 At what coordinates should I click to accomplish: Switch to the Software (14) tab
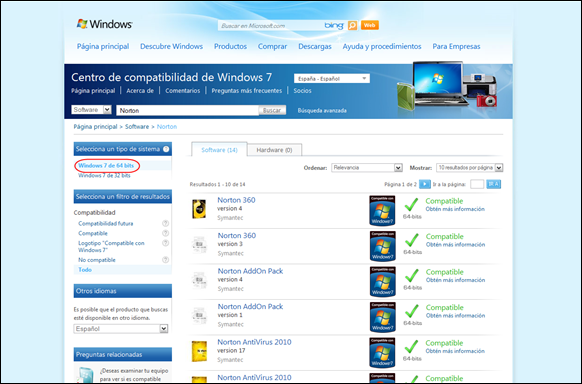tap(219, 150)
